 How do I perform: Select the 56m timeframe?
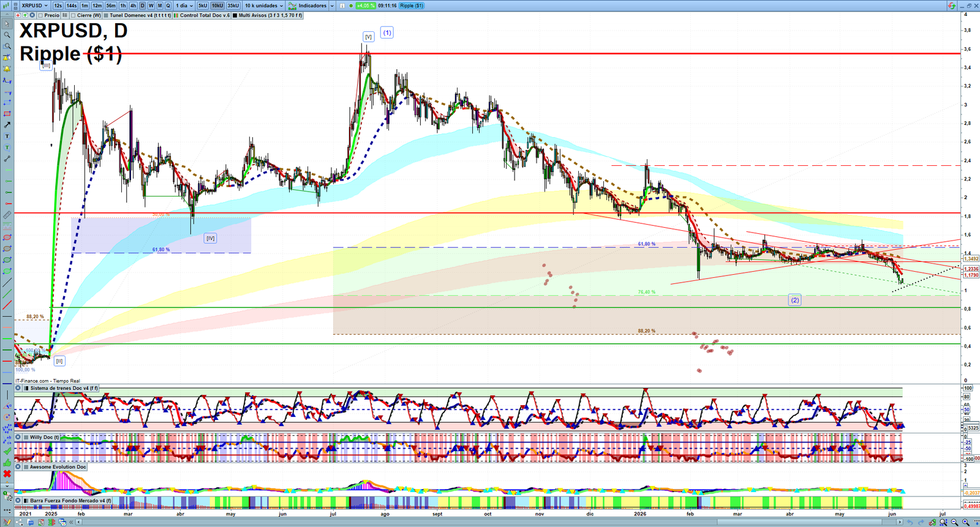pos(111,6)
